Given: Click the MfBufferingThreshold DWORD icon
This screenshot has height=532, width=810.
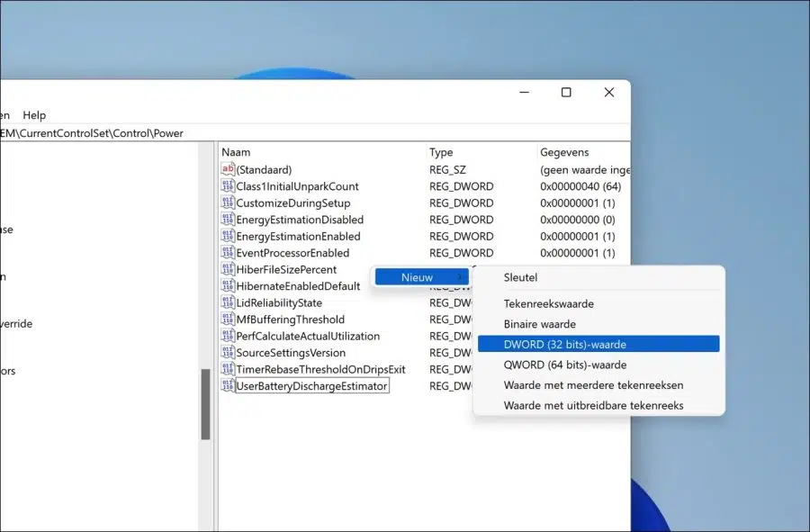Looking at the screenshot, I should point(228,319).
